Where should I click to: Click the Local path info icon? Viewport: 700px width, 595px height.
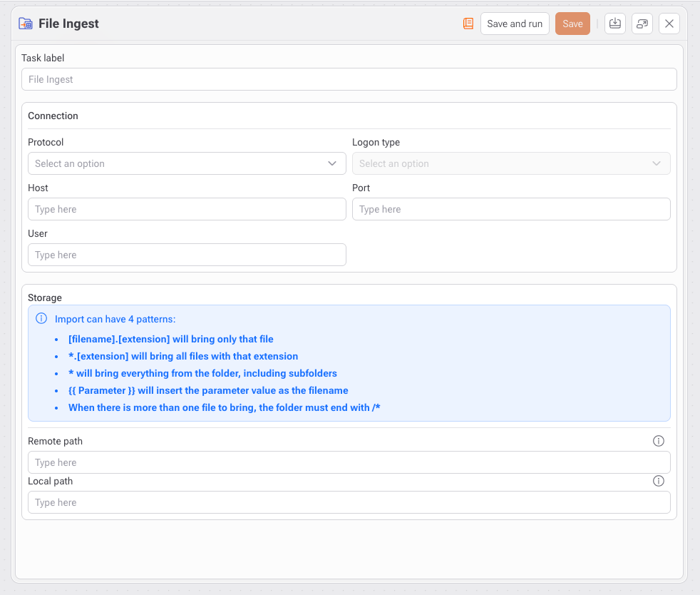[659, 481]
